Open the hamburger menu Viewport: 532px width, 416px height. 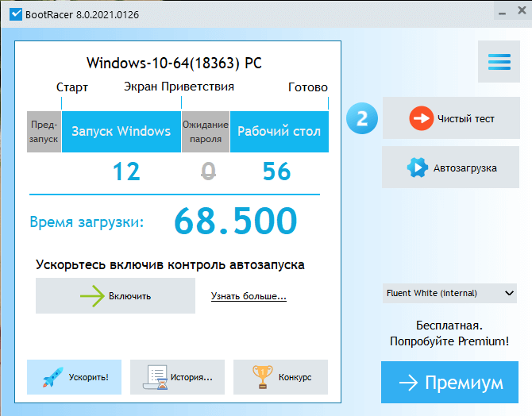coord(499,61)
